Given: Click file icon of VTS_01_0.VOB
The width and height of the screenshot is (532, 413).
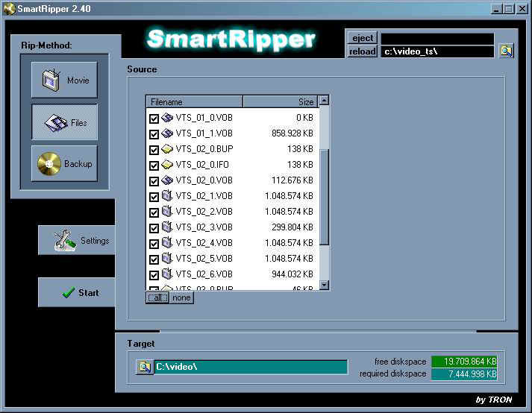Looking at the screenshot, I should point(167,117).
